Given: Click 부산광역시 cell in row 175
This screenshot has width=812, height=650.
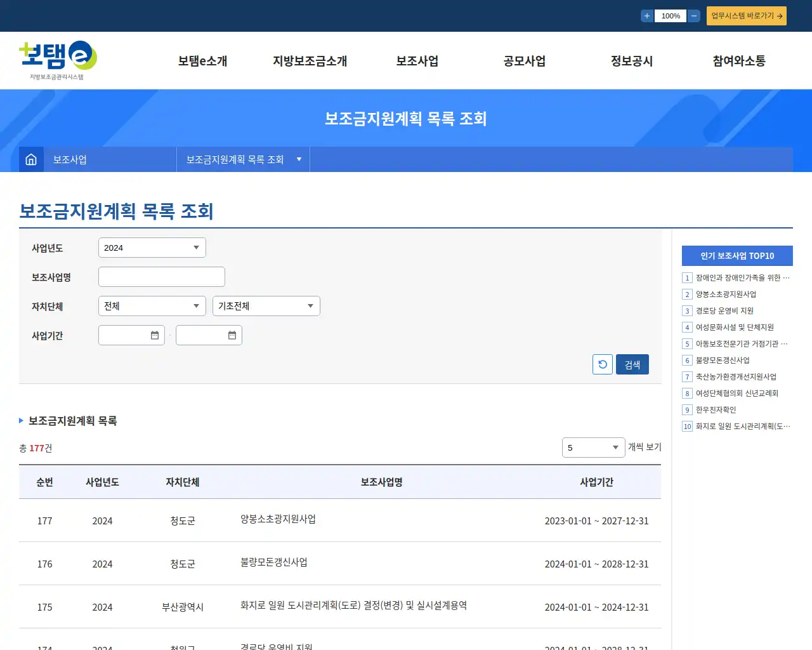Looking at the screenshot, I should (183, 607).
